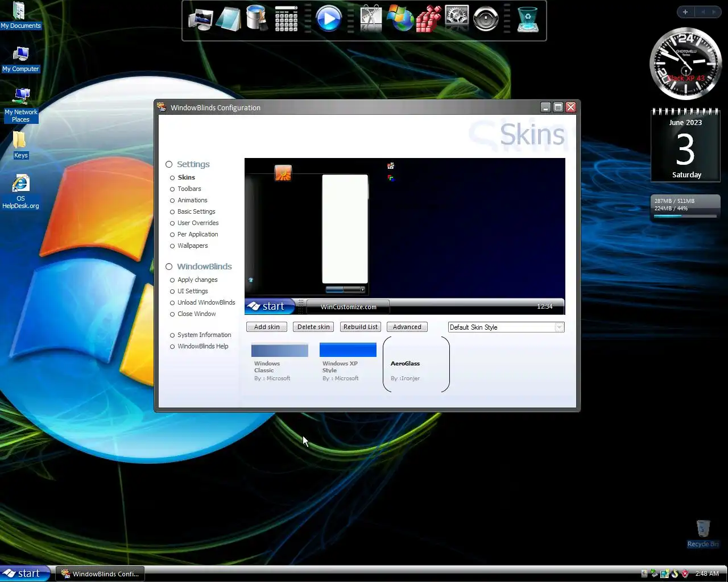
Task: Click the skin preview image
Action: pyautogui.click(x=405, y=236)
